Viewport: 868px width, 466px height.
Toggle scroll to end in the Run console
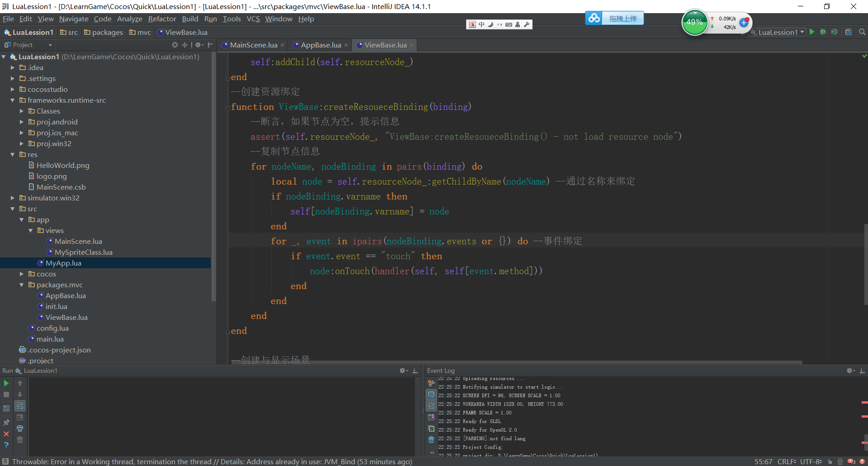pyautogui.click(x=20, y=417)
